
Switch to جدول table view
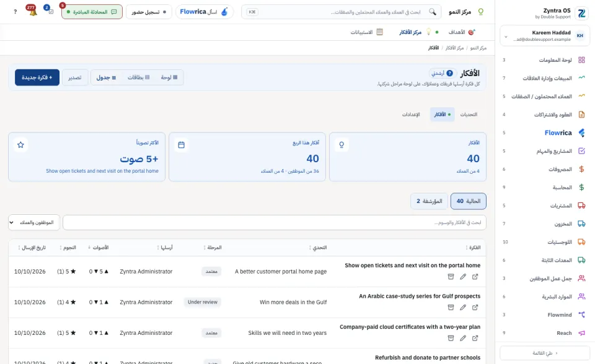106,77
